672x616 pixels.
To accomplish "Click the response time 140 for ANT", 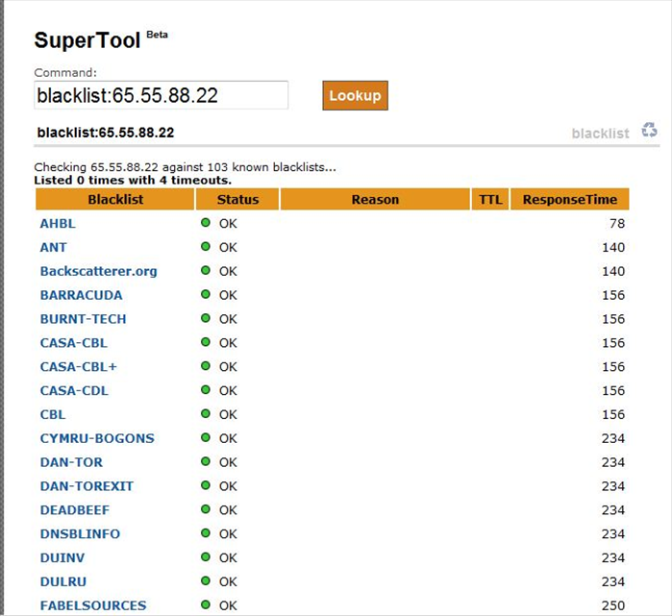I will coord(613,248).
